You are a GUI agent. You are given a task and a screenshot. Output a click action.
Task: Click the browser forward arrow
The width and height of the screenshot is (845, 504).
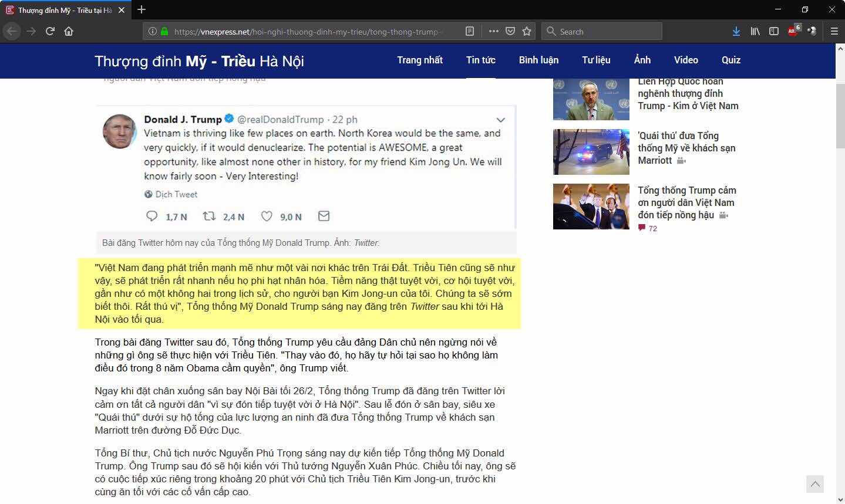tap(31, 31)
